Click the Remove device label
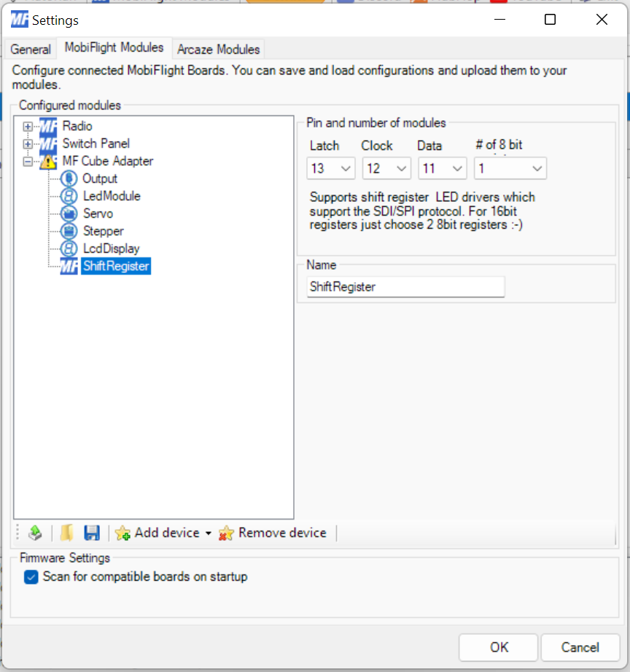 pos(282,533)
